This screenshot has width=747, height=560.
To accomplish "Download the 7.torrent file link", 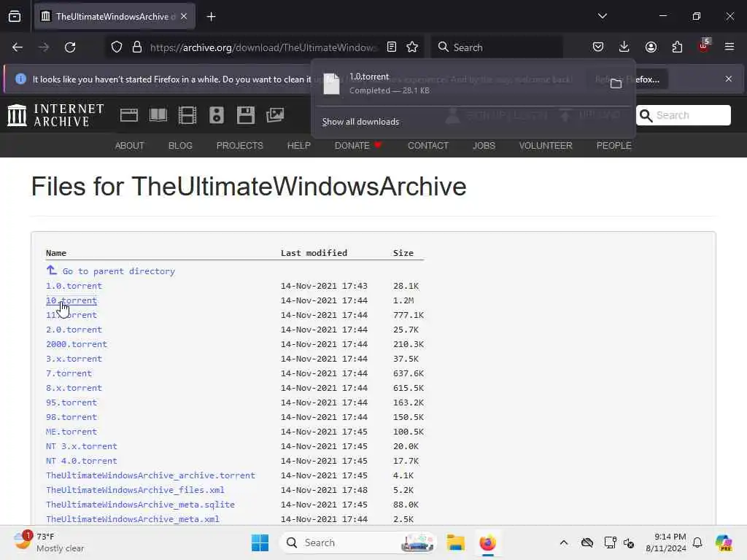I will click(x=69, y=373).
